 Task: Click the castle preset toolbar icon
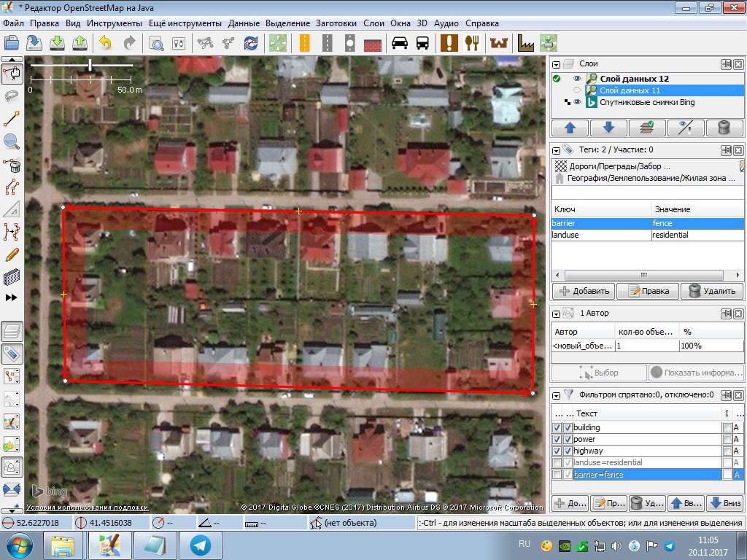coord(499,43)
